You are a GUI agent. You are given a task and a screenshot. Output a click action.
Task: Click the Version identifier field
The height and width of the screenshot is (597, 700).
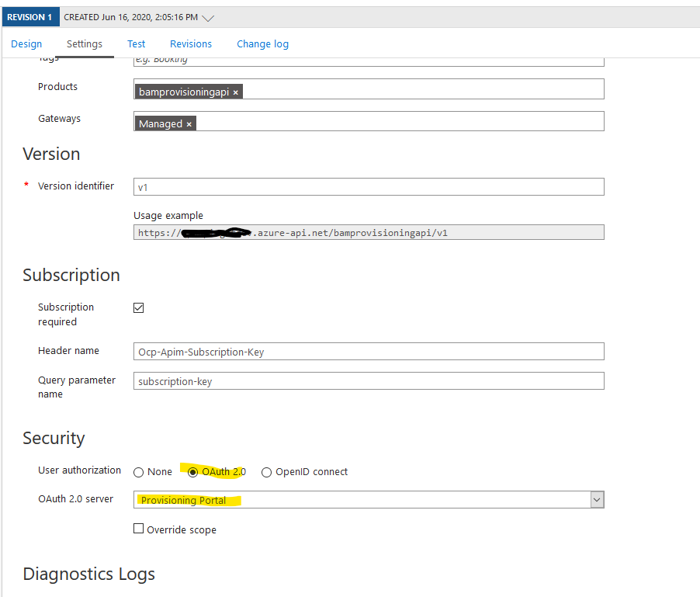[x=369, y=187]
